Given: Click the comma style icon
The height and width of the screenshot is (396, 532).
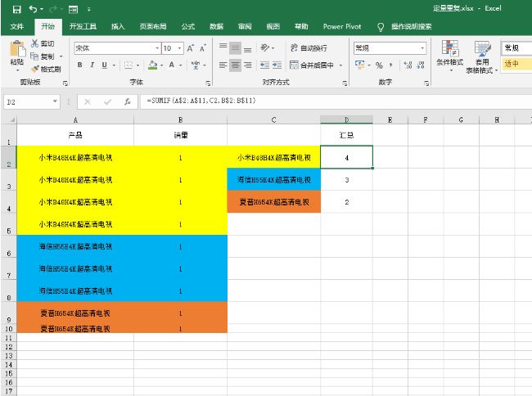Looking at the screenshot, I should [391, 65].
